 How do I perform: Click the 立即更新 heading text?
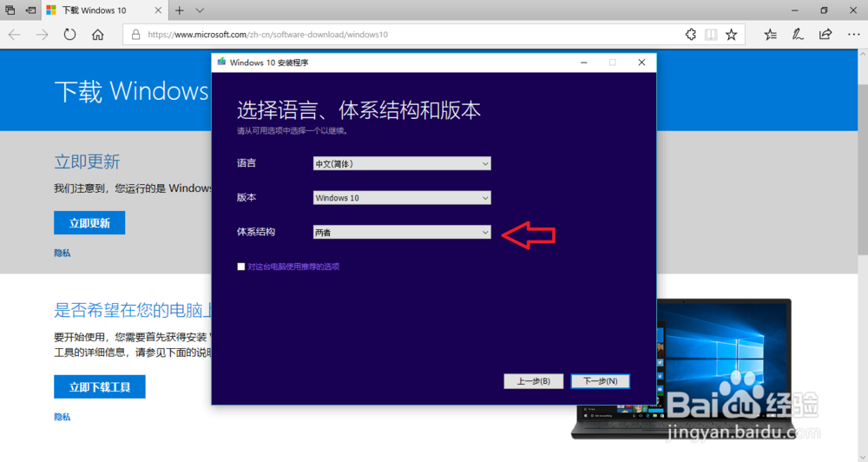tap(87, 162)
